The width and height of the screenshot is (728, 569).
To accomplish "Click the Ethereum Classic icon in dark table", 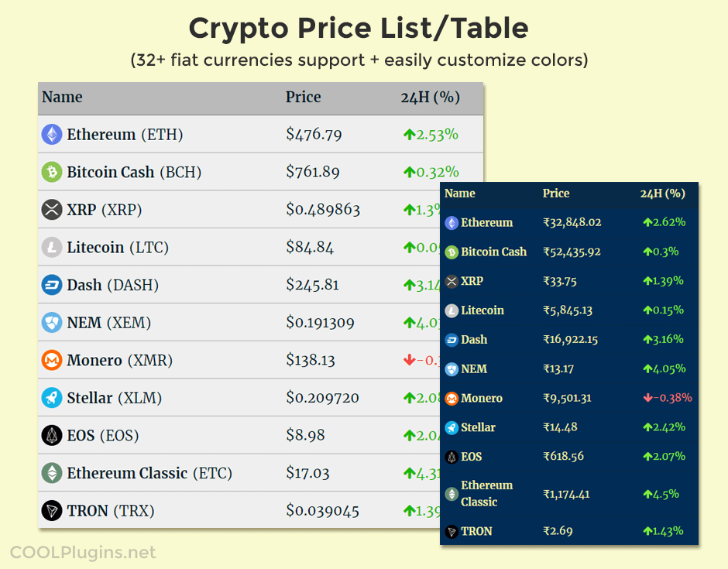I will [452, 494].
